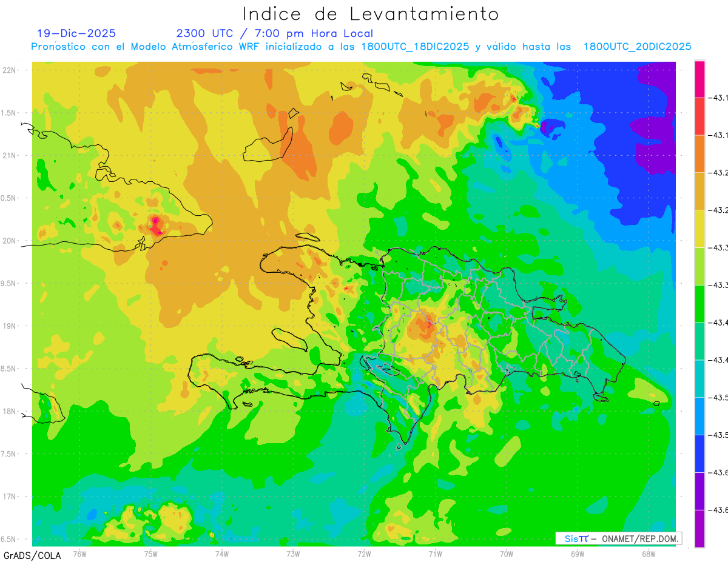Click the '20N' latitude label
This screenshot has width=728, height=562.
click(10, 241)
